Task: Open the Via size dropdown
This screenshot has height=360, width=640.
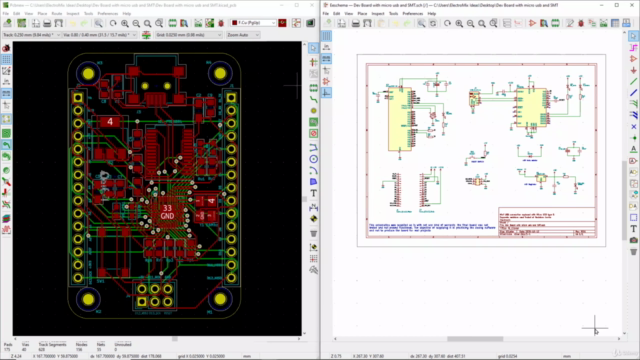Action: click(x=100, y=35)
